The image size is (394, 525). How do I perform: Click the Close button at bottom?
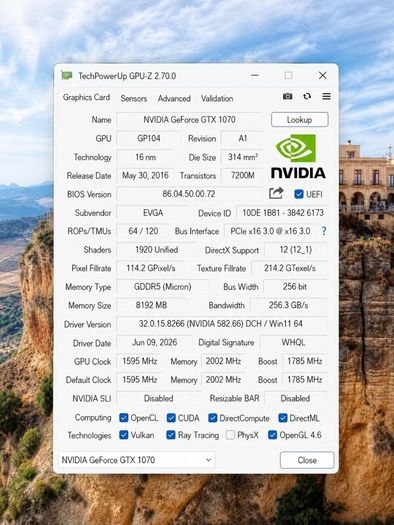(x=307, y=460)
